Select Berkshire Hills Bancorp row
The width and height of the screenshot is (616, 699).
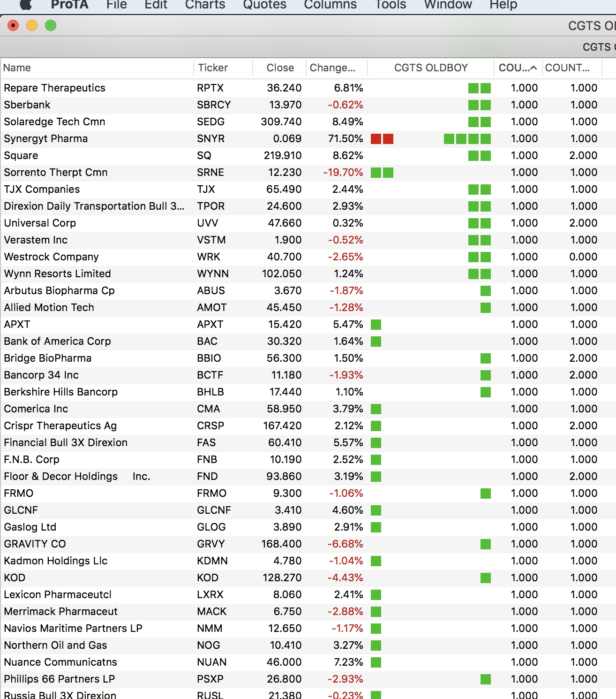[x=308, y=392]
